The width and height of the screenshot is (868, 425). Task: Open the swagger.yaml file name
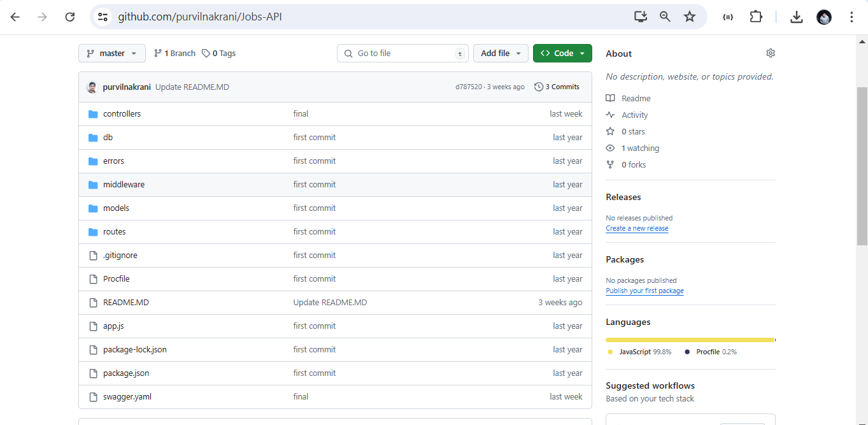click(x=127, y=397)
